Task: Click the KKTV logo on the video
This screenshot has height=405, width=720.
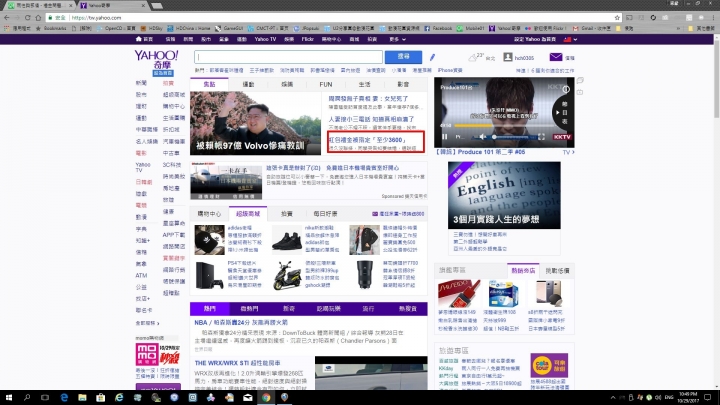Action: 562,137
